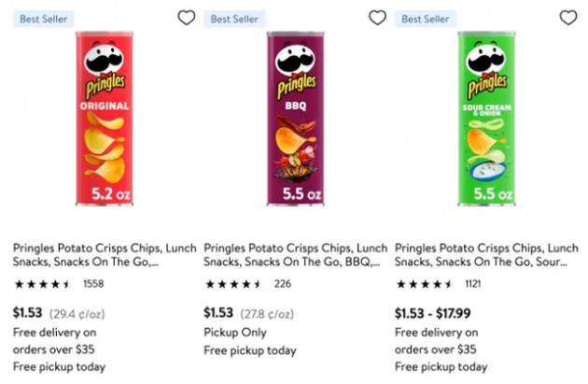The image size is (588, 384).
Task: Click the Best Seller badge on Original
Action: coord(44,19)
